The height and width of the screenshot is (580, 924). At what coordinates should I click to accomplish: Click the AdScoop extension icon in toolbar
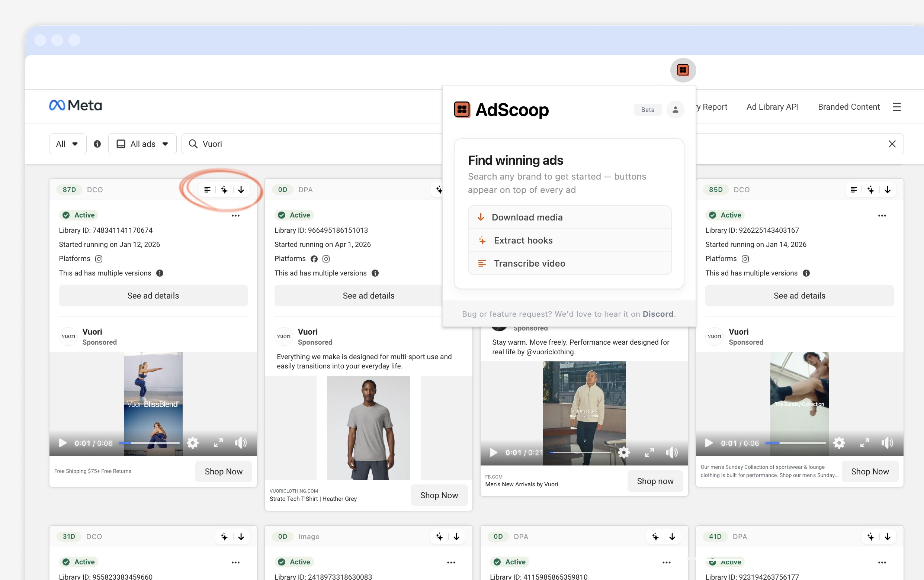pos(683,70)
